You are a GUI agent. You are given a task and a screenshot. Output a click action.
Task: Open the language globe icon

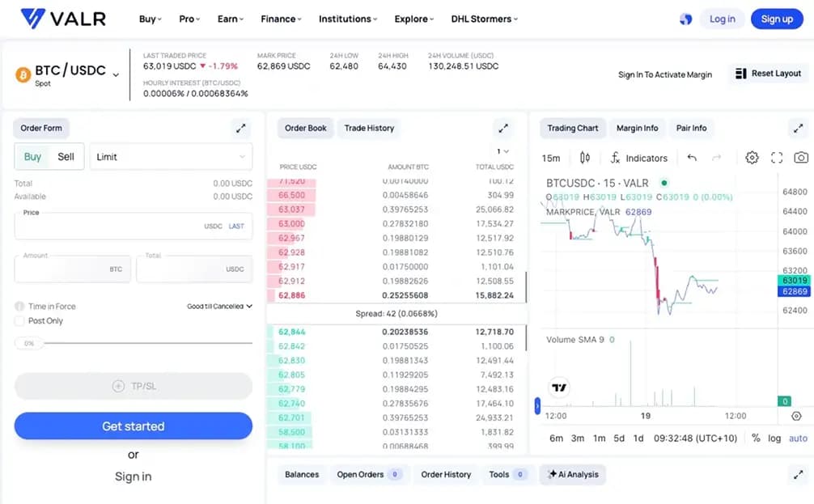click(x=686, y=19)
